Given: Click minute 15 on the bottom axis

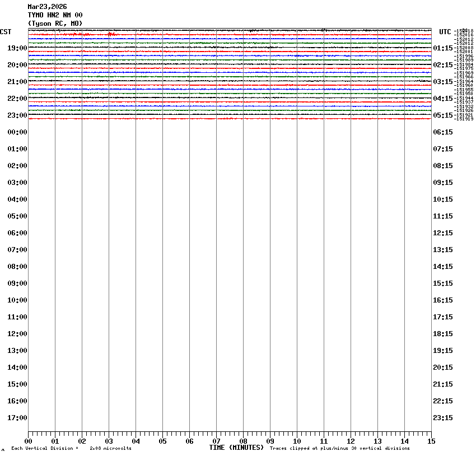Looking at the screenshot, I should pos(431,441).
